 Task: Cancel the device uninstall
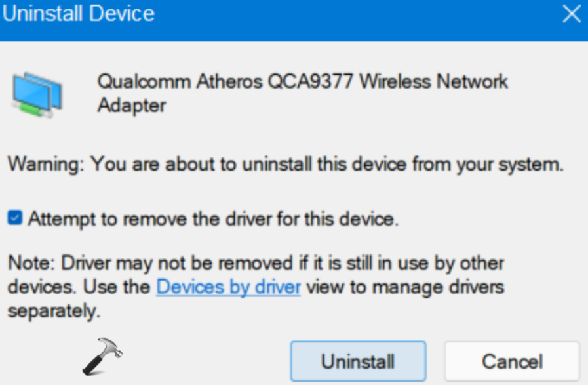click(512, 361)
